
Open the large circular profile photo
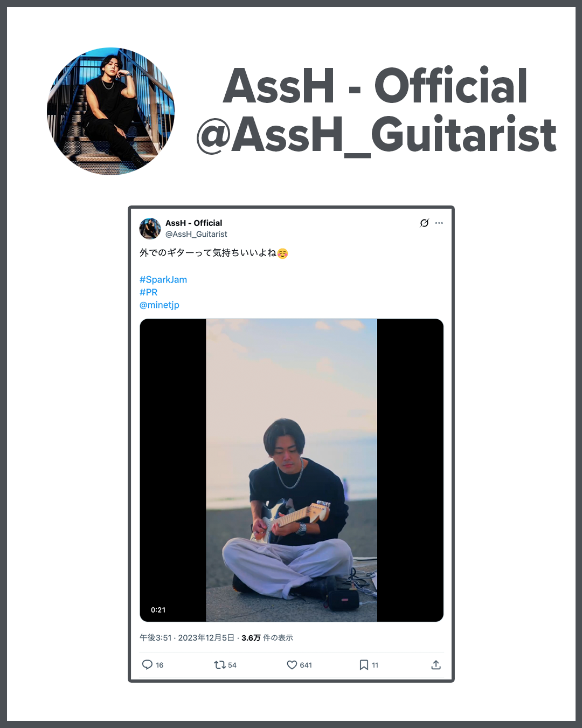click(110, 111)
